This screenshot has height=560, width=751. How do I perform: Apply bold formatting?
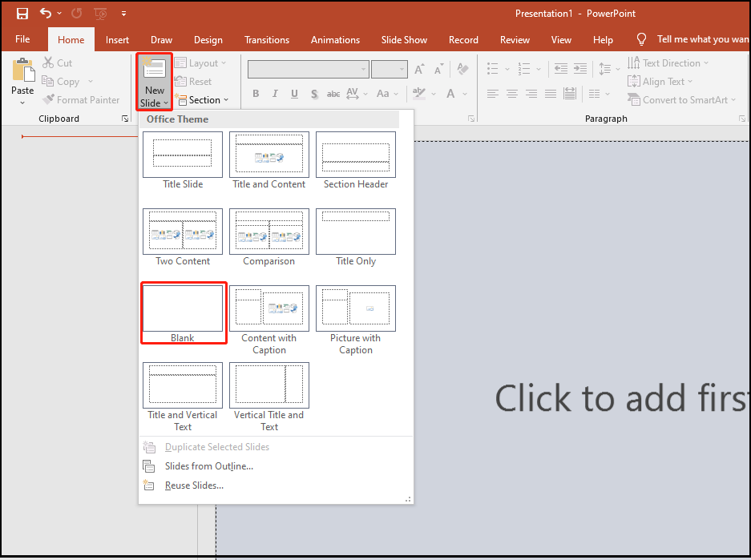pos(256,94)
